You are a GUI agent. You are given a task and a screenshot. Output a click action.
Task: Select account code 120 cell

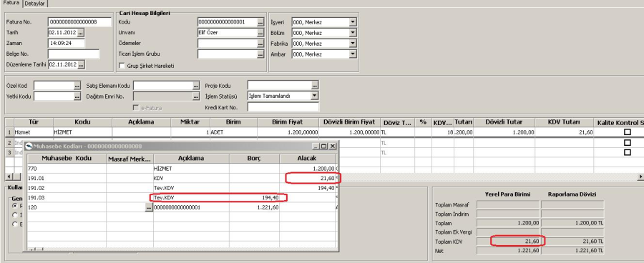(x=67, y=207)
